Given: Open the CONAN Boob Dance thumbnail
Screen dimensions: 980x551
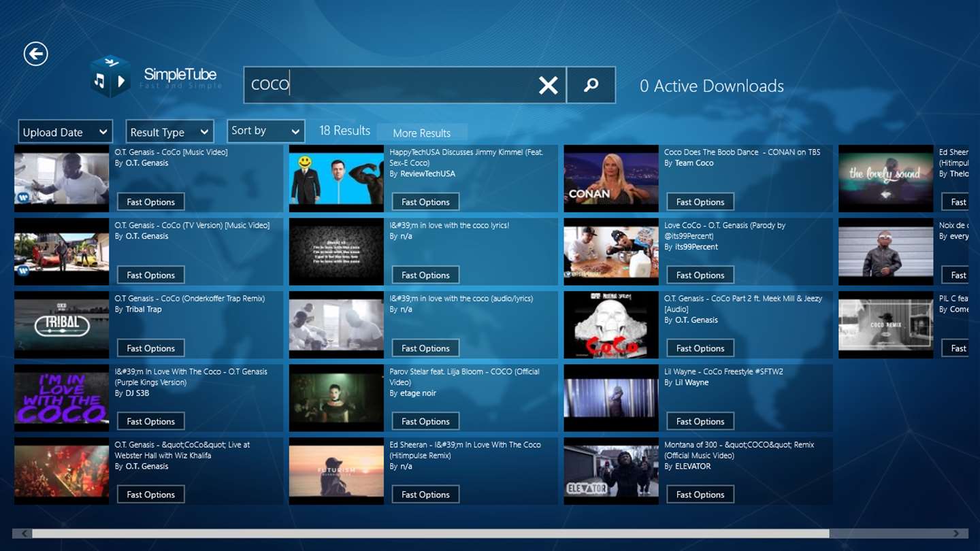Looking at the screenshot, I should (x=611, y=178).
